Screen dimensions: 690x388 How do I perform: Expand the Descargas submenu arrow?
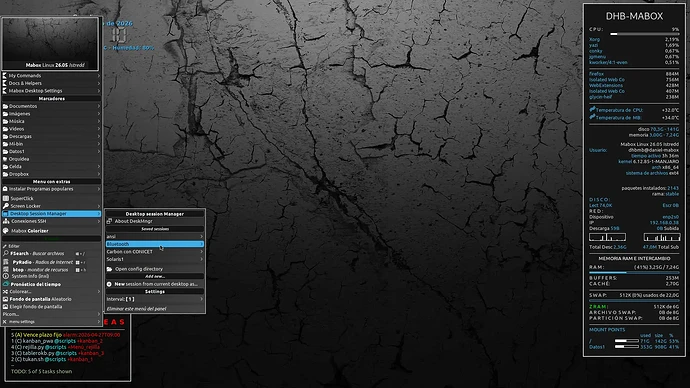pos(99,136)
